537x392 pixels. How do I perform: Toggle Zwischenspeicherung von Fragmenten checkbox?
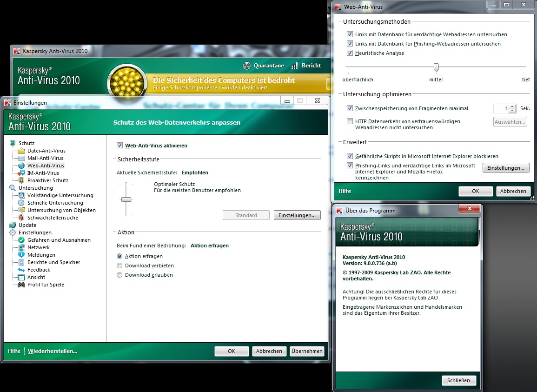(350, 108)
